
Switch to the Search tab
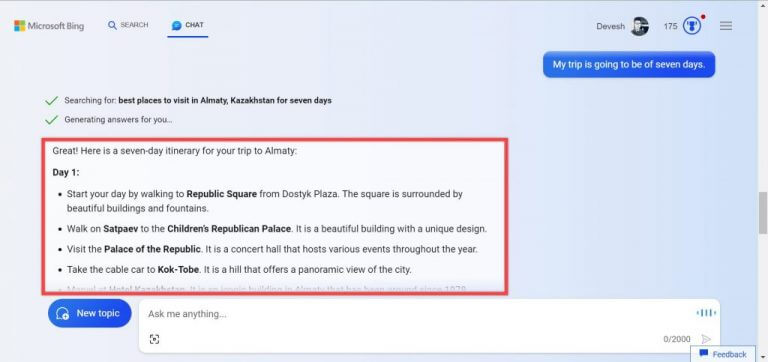pyautogui.click(x=128, y=25)
